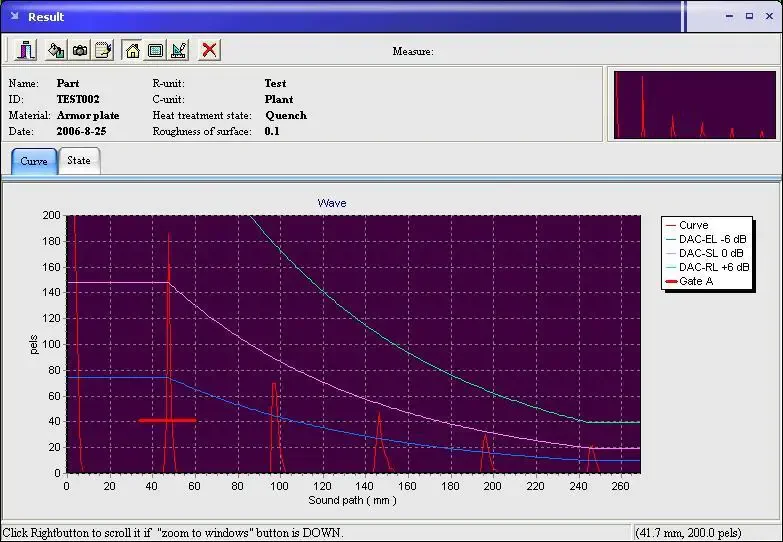Click the coordinates readout in the status bar
The image size is (783, 542).
point(689,533)
